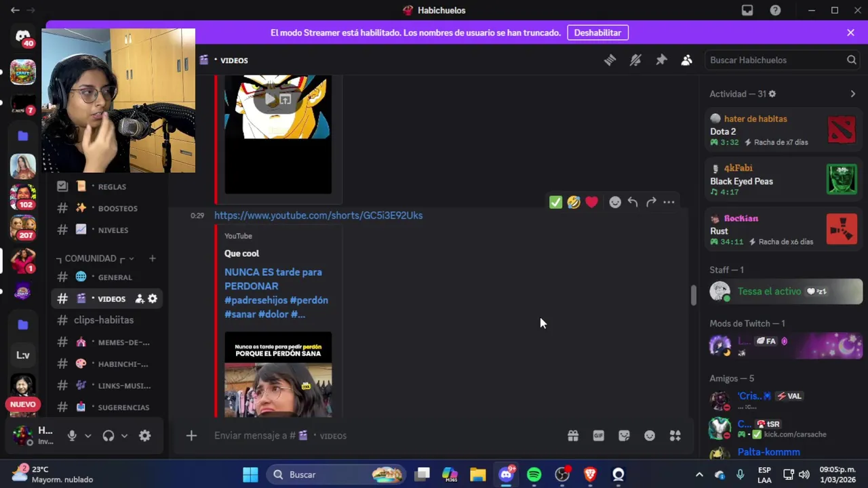Screen dimensions: 868x488
Task: Create invite icon on VIDEOS channel
Action: tap(140, 298)
